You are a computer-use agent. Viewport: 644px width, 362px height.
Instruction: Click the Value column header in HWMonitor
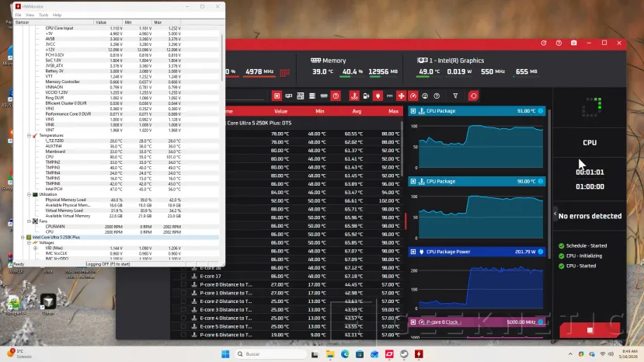pos(108,23)
